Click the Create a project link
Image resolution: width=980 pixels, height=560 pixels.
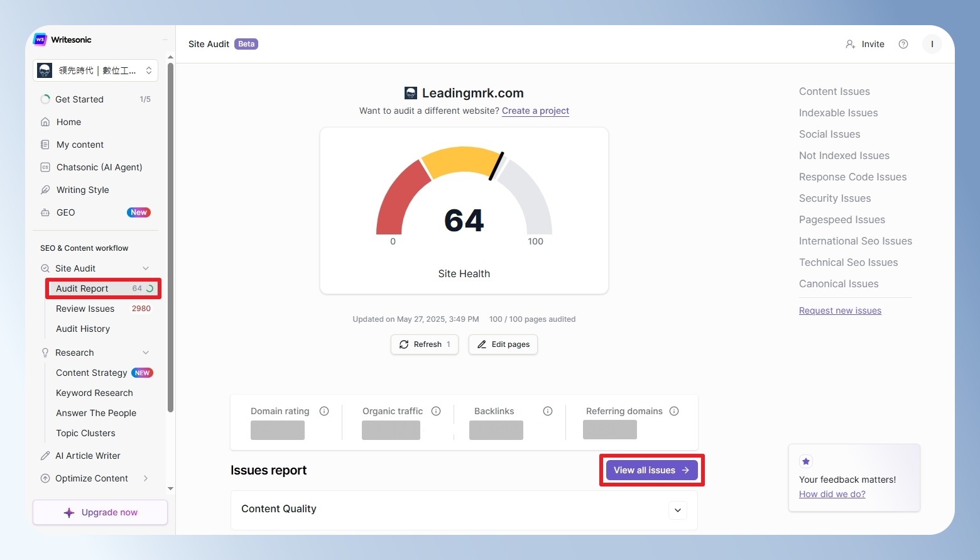coord(535,111)
